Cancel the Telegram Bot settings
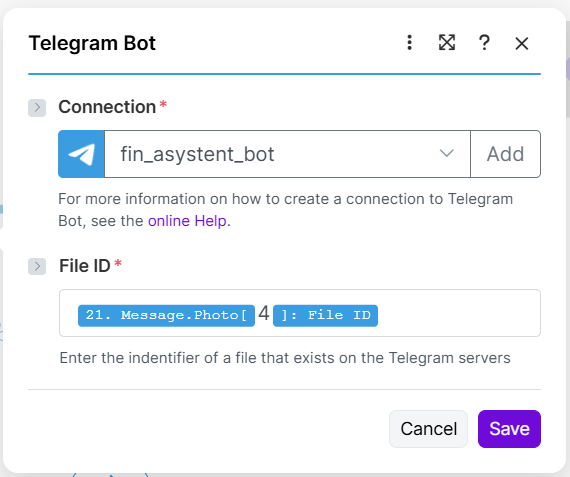This screenshot has width=570, height=477. (428, 429)
